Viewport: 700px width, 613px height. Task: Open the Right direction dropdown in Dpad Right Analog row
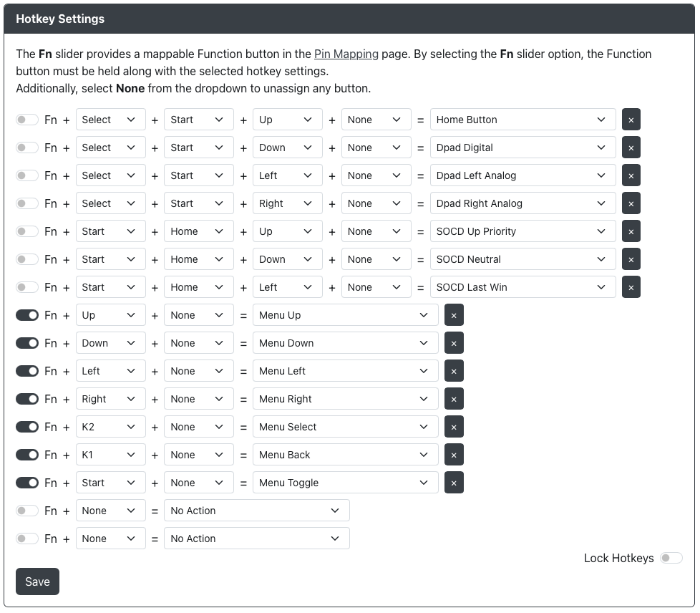(288, 204)
